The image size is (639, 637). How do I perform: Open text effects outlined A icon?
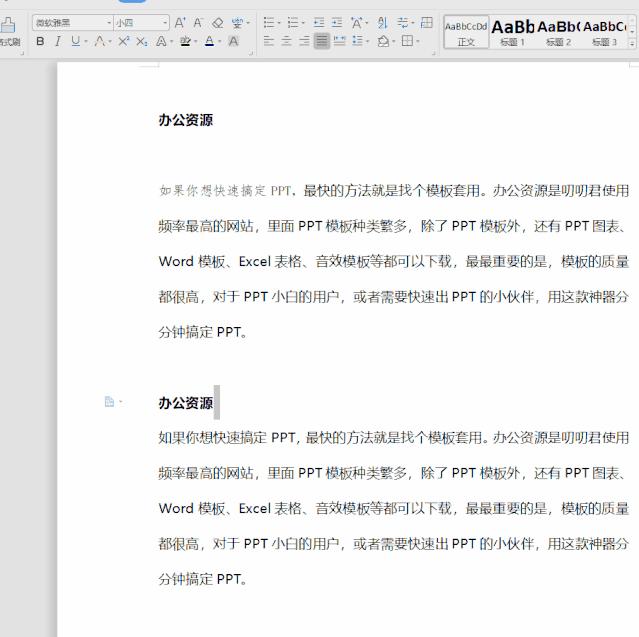tap(161, 41)
